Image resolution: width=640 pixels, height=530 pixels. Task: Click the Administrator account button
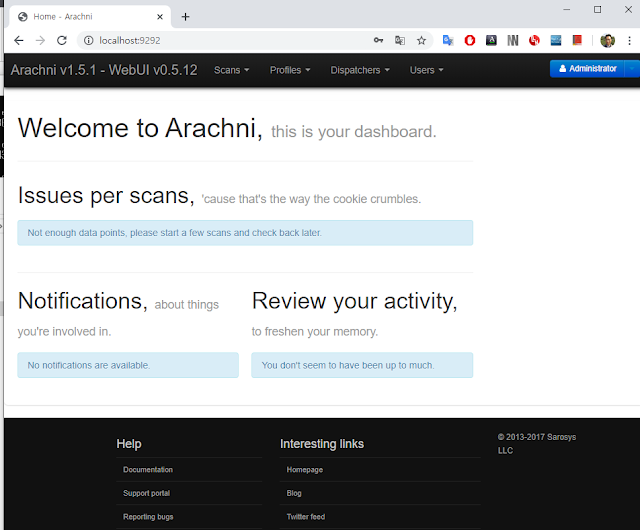587,69
